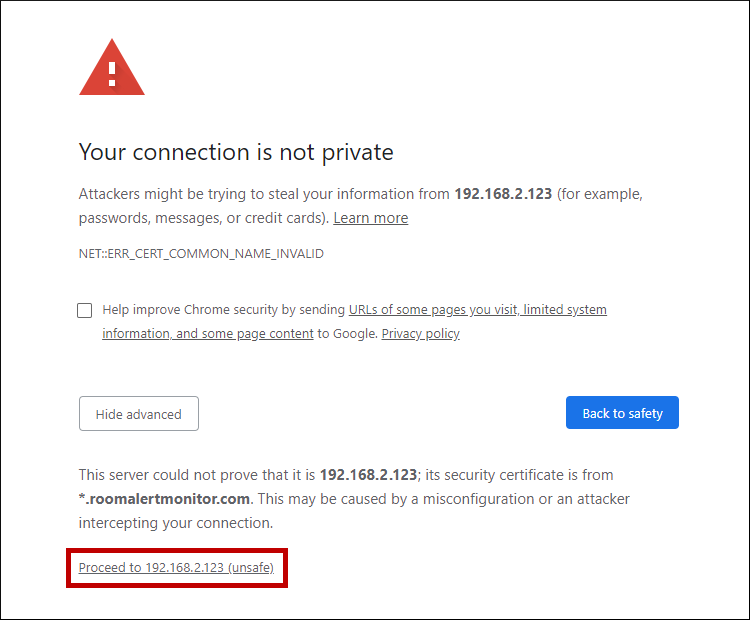The width and height of the screenshot is (750, 620).
Task: Click the "This server could not prove" text
Action: pos(170,475)
